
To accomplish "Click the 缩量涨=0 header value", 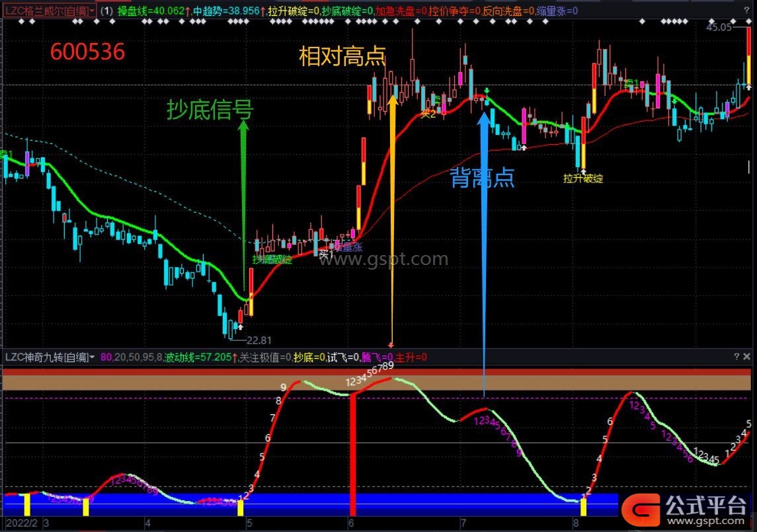I will (x=557, y=11).
